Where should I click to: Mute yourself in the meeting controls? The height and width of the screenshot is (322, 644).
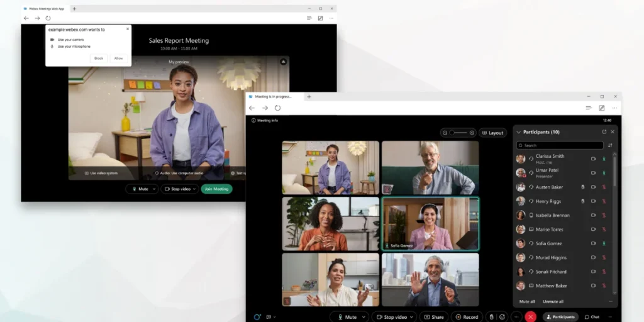347,317
